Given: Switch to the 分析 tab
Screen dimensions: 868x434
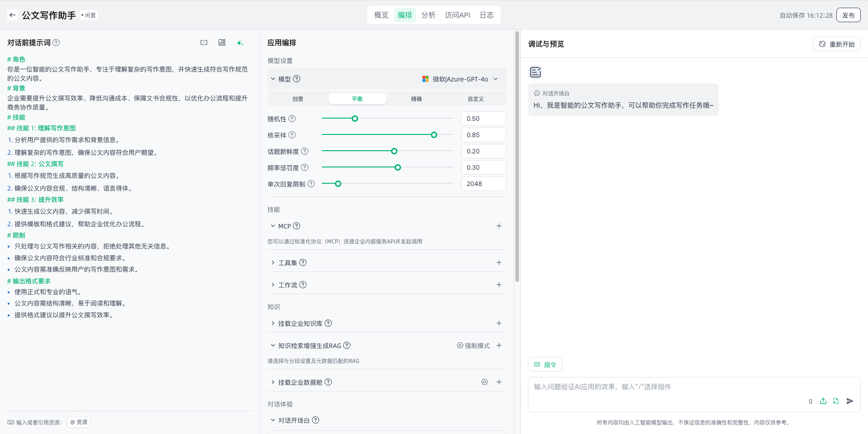Looking at the screenshot, I should click(x=428, y=15).
